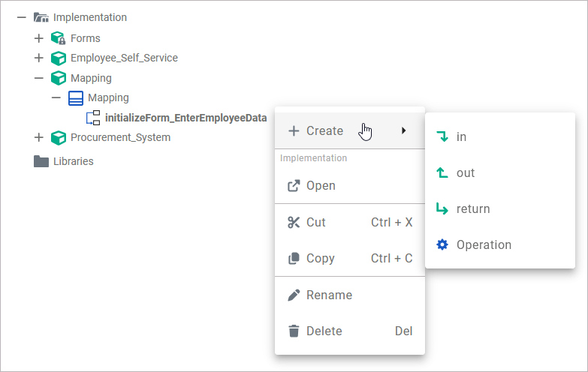Collapse the Implementation tree node

click(22, 17)
